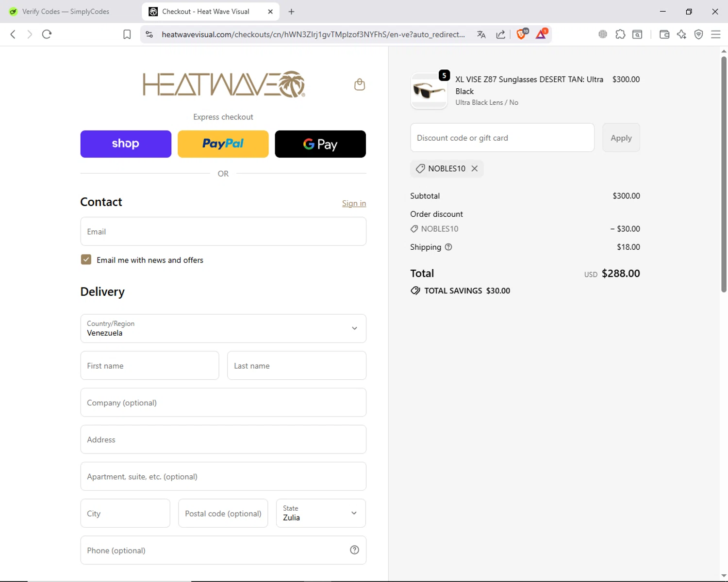
Task: Open Leo AI sparkle icon
Action: point(681,34)
